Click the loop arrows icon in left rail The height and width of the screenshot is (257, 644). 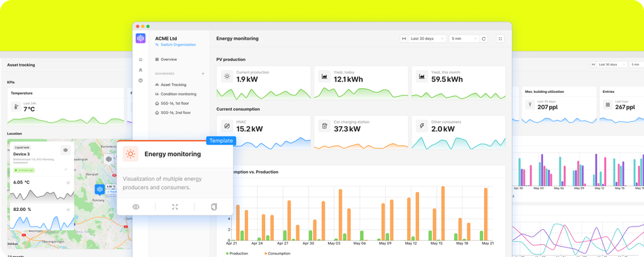click(140, 60)
